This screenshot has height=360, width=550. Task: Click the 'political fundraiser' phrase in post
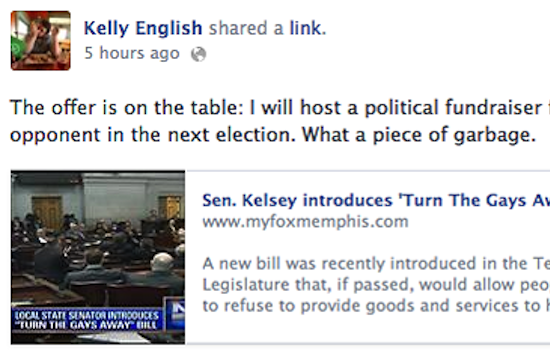click(x=453, y=107)
